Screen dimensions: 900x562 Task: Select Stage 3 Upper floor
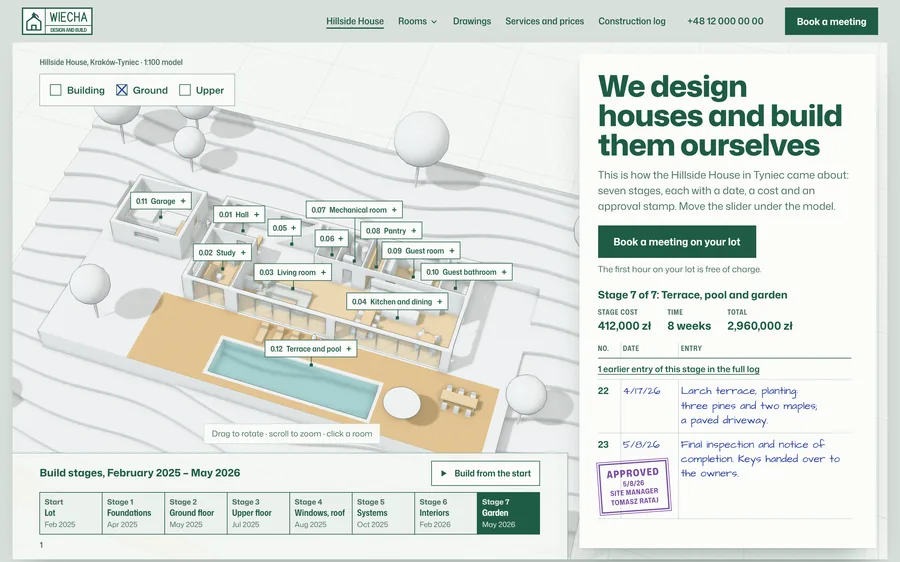[258, 513]
